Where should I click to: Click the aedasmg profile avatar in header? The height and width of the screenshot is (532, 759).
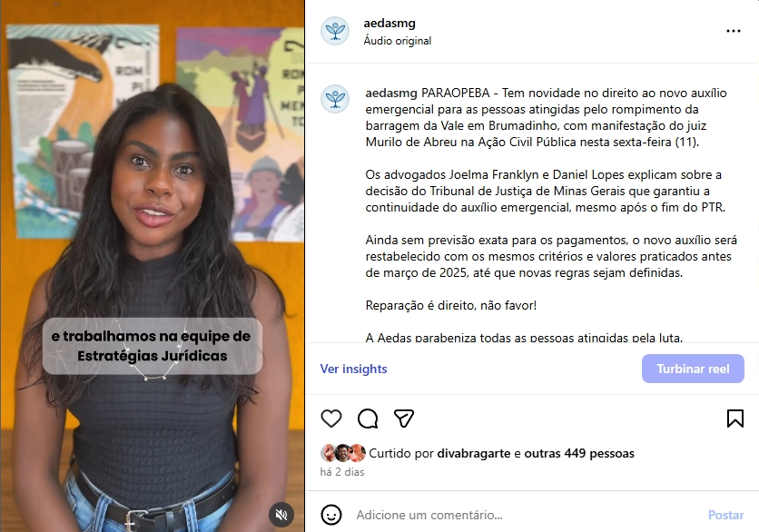tap(335, 31)
